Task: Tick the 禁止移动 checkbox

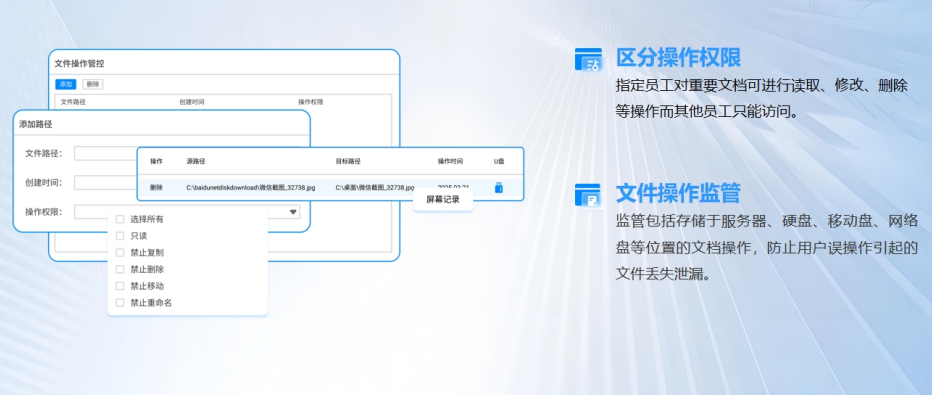Action: click(120, 286)
